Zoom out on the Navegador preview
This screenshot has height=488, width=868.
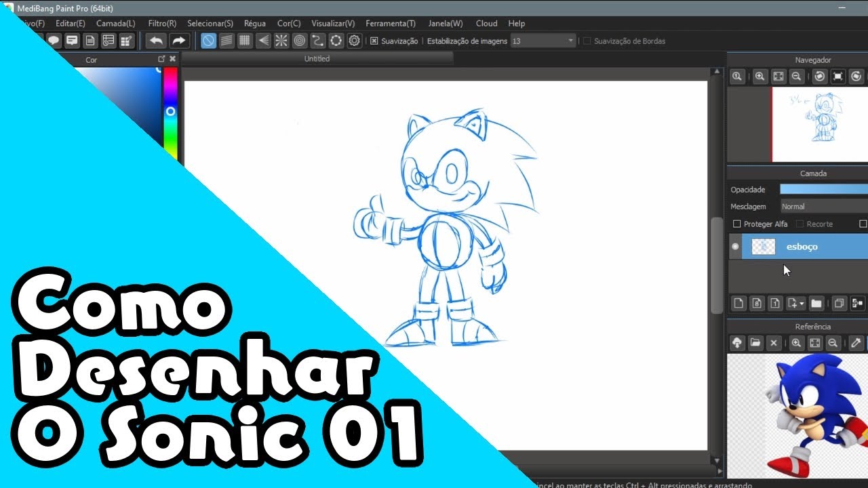pos(797,77)
